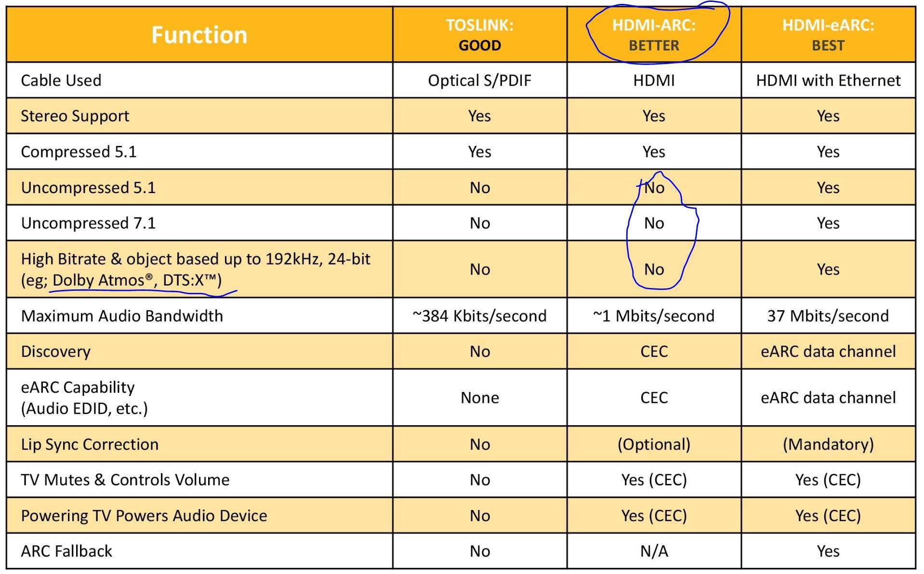Click the Function column header
The image size is (924, 574).
199,35
